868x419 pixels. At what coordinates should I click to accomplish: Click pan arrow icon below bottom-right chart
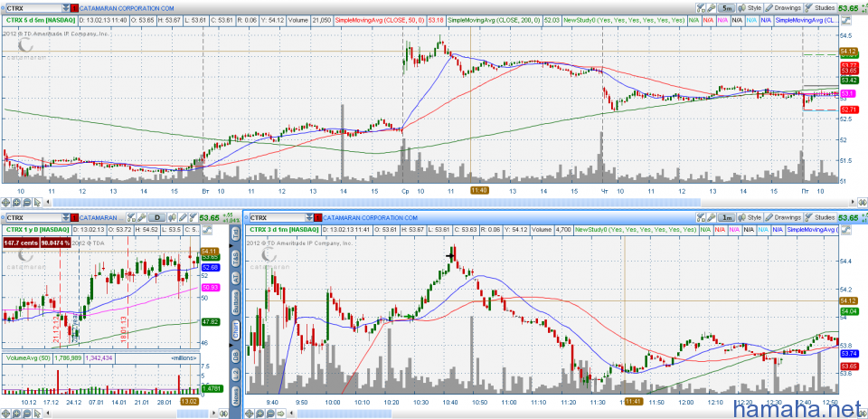click(x=280, y=414)
